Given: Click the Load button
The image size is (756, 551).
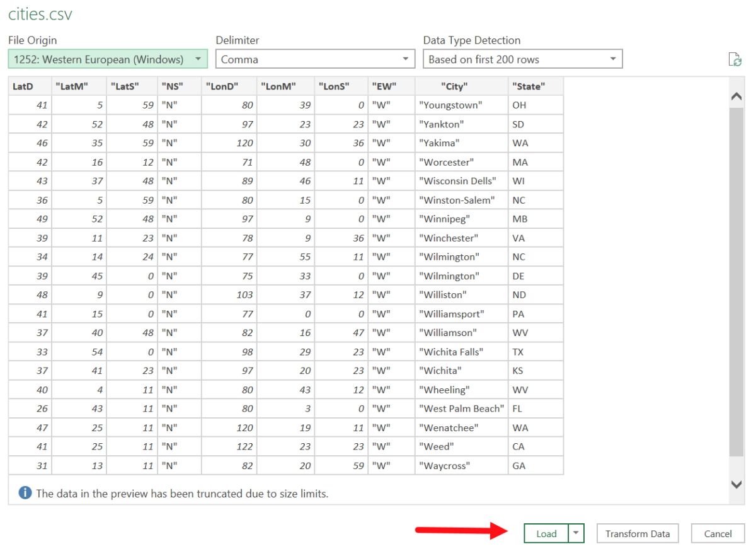Looking at the screenshot, I should pyautogui.click(x=547, y=533).
